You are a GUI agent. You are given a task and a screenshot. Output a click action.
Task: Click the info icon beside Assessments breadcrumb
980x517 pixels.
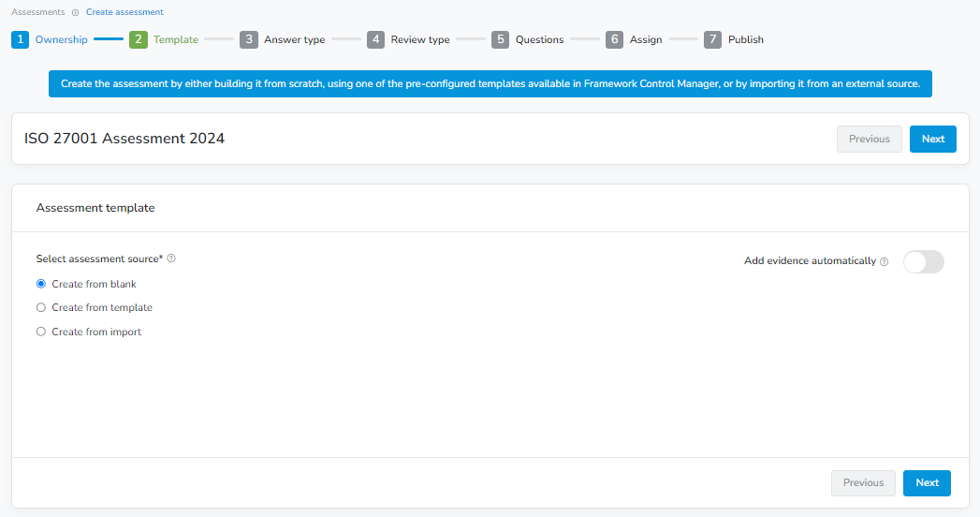click(76, 13)
